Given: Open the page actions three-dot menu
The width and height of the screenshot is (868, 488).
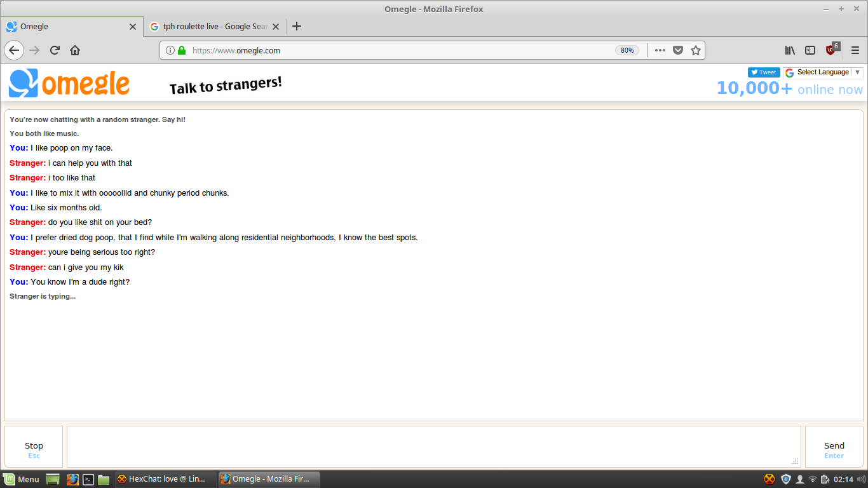Looking at the screenshot, I should coord(660,50).
